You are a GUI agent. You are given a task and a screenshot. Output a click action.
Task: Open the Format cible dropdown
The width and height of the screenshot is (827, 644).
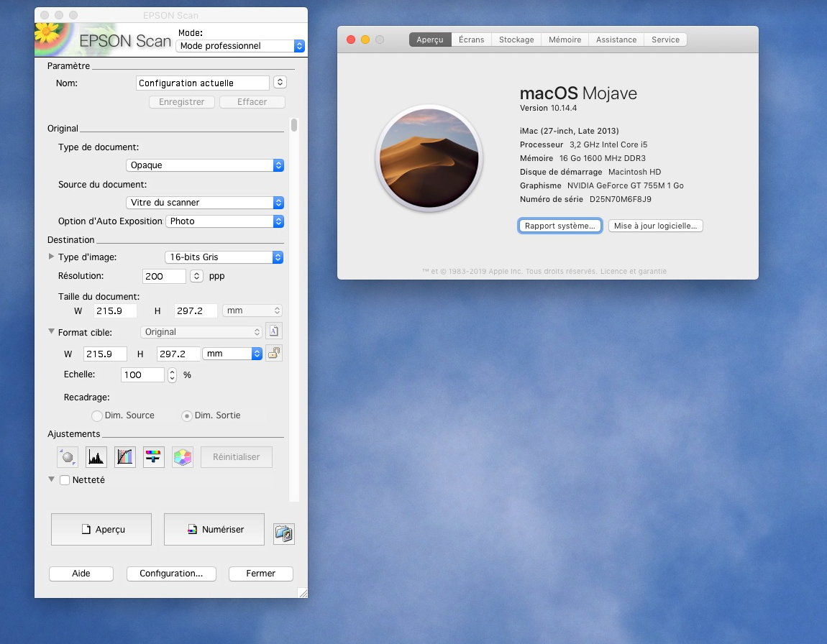[201, 332]
